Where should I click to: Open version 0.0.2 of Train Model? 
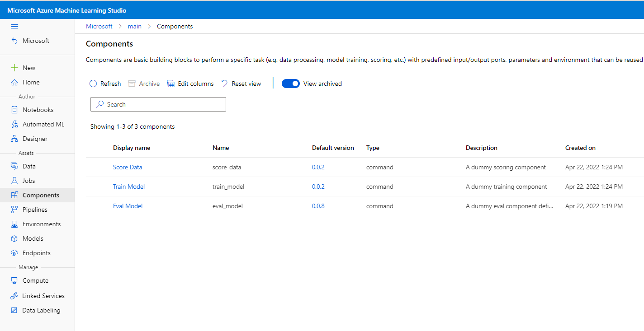tap(318, 186)
